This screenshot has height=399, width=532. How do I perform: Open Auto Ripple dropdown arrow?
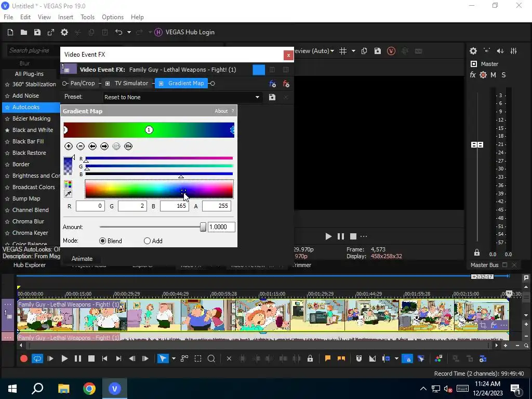coord(396,358)
